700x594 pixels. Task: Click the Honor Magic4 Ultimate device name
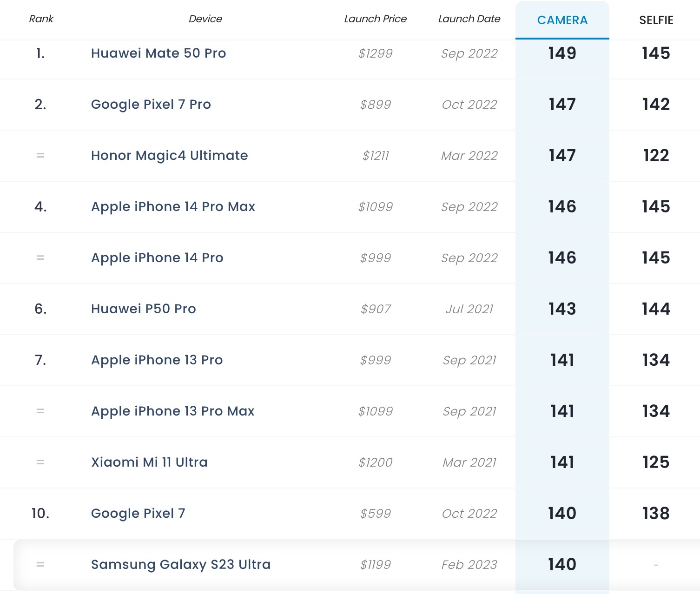point(169,156)
